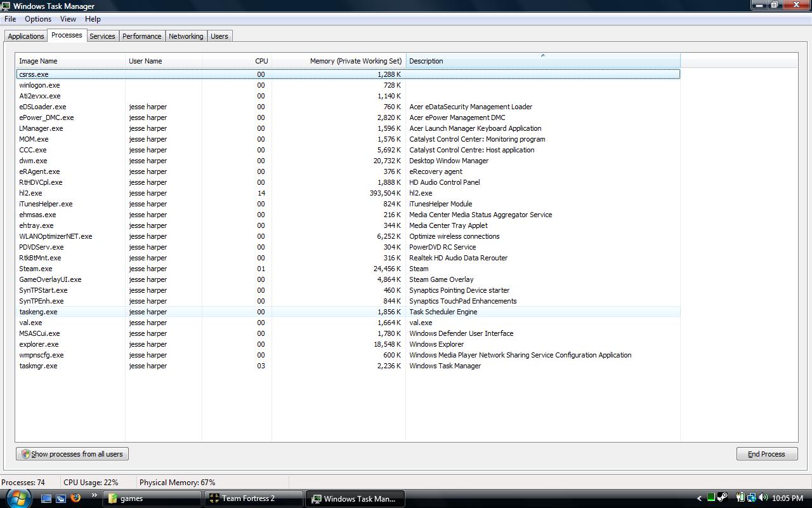The image size is (812, 508).
Task: Click the battery power tray icon
Action: (x=740, y=498)
